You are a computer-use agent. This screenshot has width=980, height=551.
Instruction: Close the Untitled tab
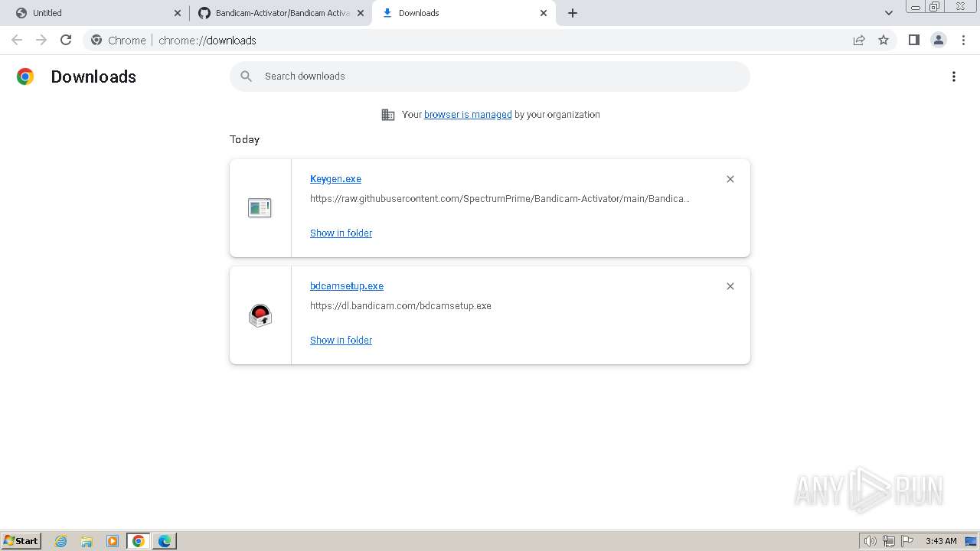pos(178,13)
